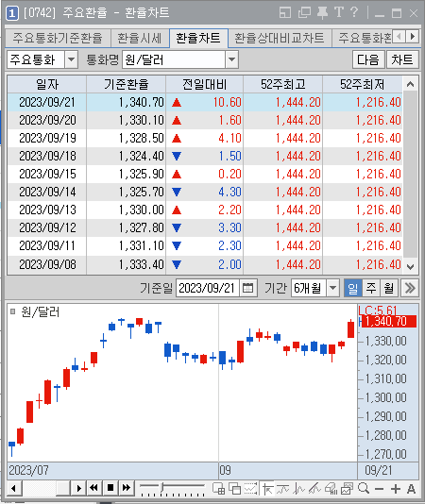Toggle the crosshair cursor tool in bottom toolbar
Image resolution: width=425 pixels, height=504 pixels.
[267, 489]
